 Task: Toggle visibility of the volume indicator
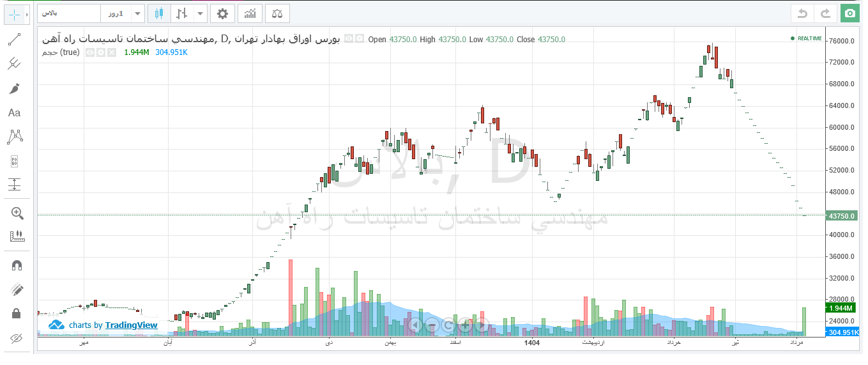click(90, 52)
